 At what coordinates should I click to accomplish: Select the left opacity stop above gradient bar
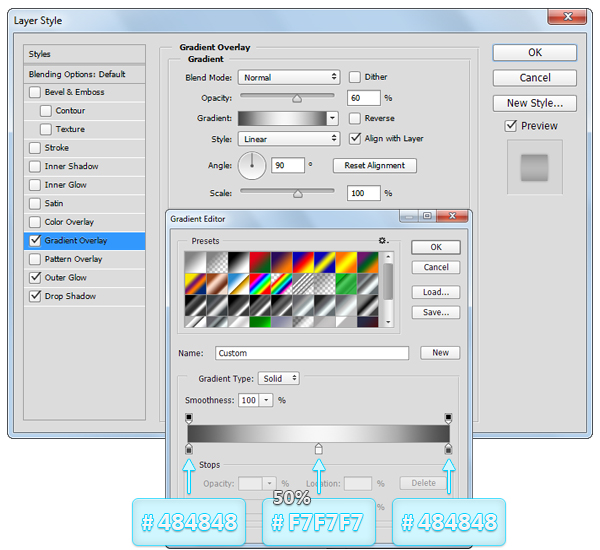coord(189,417)
